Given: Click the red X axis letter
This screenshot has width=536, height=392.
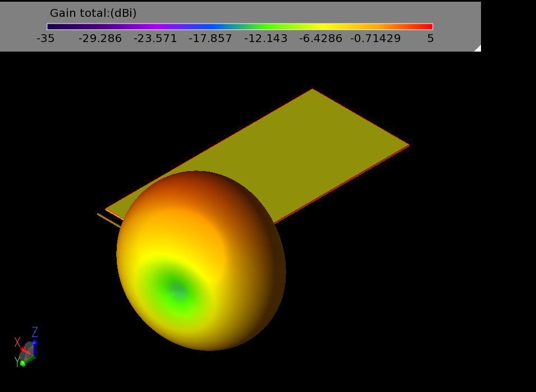Looking at the screenshot, I should pos(17,342).
